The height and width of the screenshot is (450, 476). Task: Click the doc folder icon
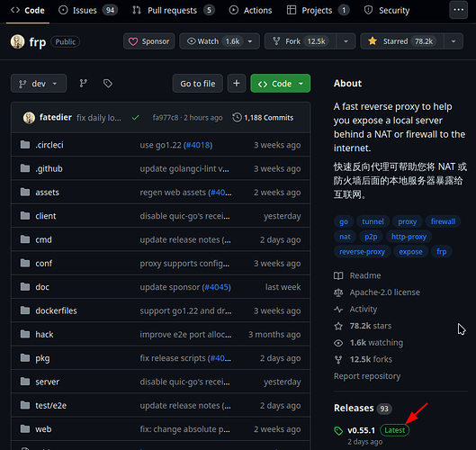coord(25,287)
